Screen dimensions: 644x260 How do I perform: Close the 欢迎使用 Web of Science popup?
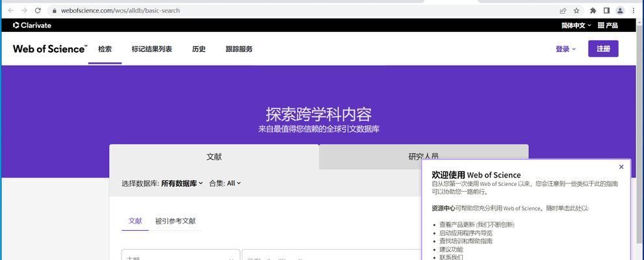[x=621, y=167]
